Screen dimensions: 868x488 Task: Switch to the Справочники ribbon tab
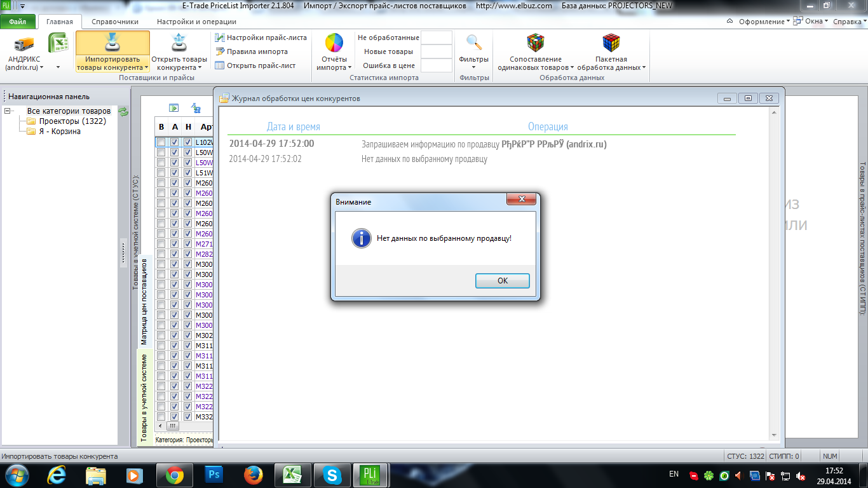[115, 22]
